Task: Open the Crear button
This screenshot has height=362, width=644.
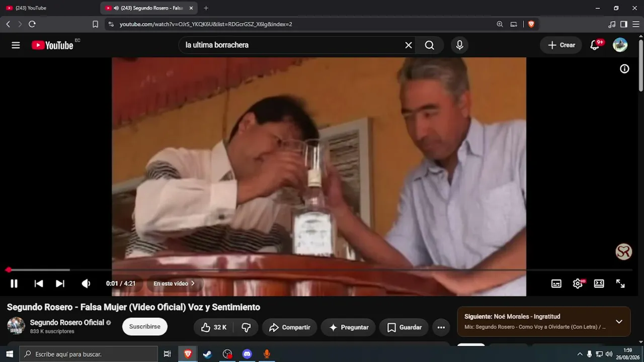Action: click(561, 45)
